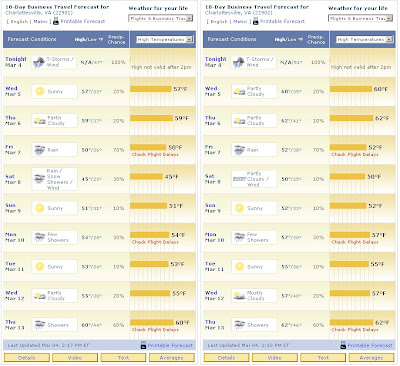Expand the left High Temperatures dropdown
Viewport: 400px width, 366px height.
pyautogui.click(x=165, y=39)
